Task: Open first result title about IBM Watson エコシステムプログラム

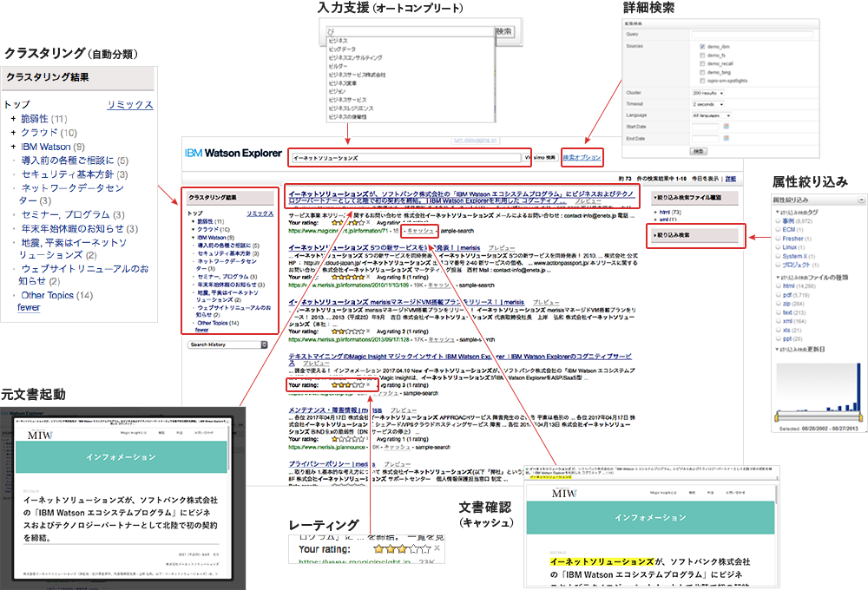Action: tap(461, 197)
